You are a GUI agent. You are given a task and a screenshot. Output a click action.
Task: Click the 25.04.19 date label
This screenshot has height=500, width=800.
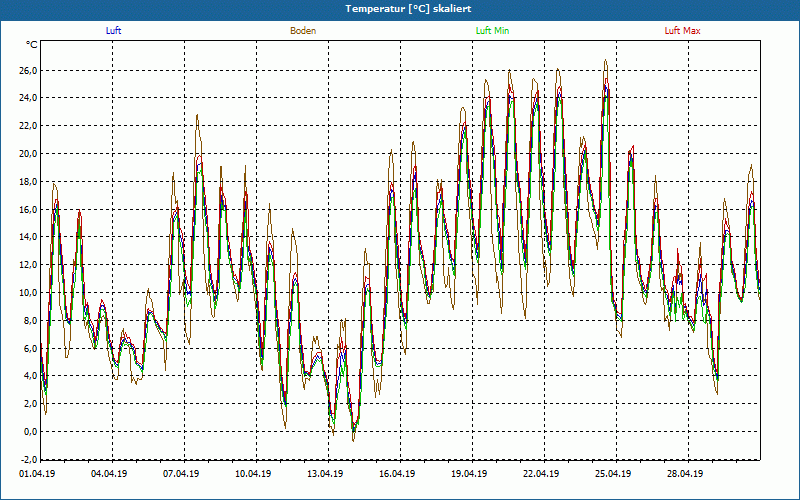(x=613, y=474)
